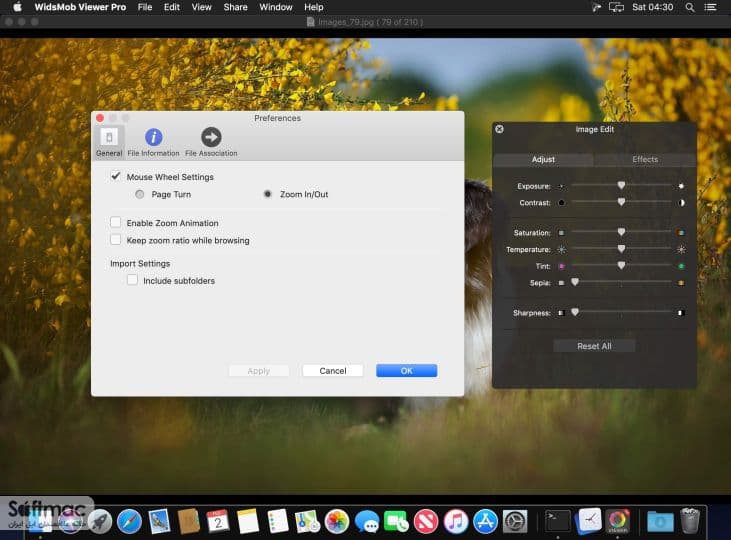Click the bright sun icon beside Exposure
The height and width of the screenshot is (540, 731).
pos(681,186)
